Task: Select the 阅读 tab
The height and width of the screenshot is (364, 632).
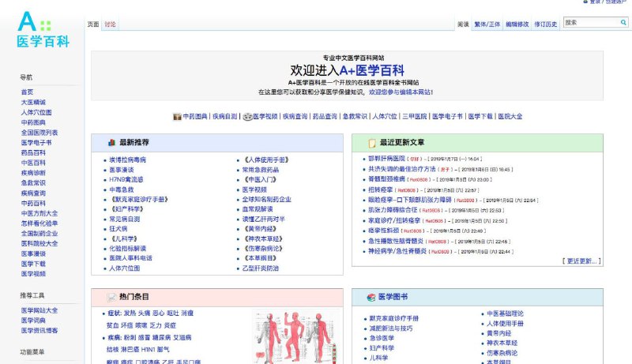Action: 463,24
